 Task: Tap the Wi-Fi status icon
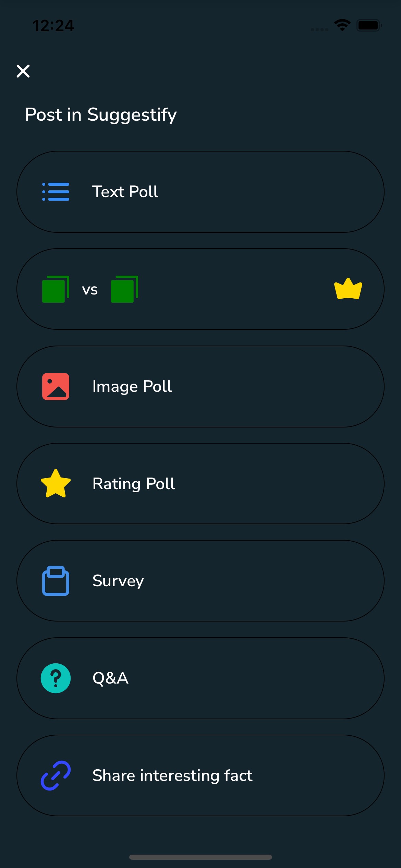click(x=342, y=25)
